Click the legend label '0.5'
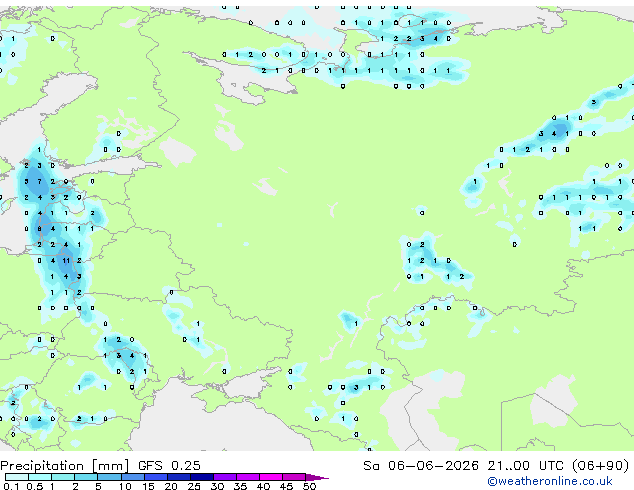The image size is (634, 490). click(34, 486)
